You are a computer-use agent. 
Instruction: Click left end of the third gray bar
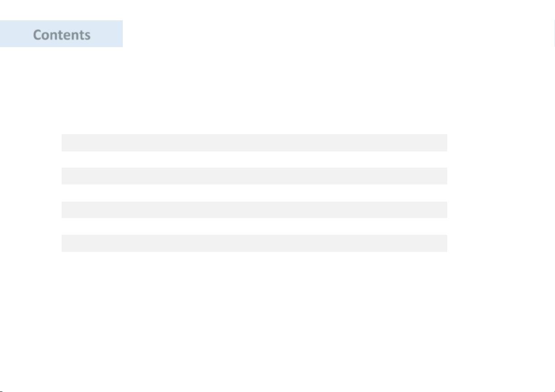[66, 209]
